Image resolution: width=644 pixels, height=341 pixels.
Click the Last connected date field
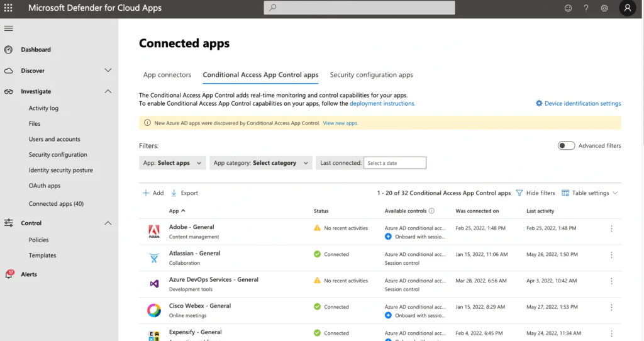(395, 163)
